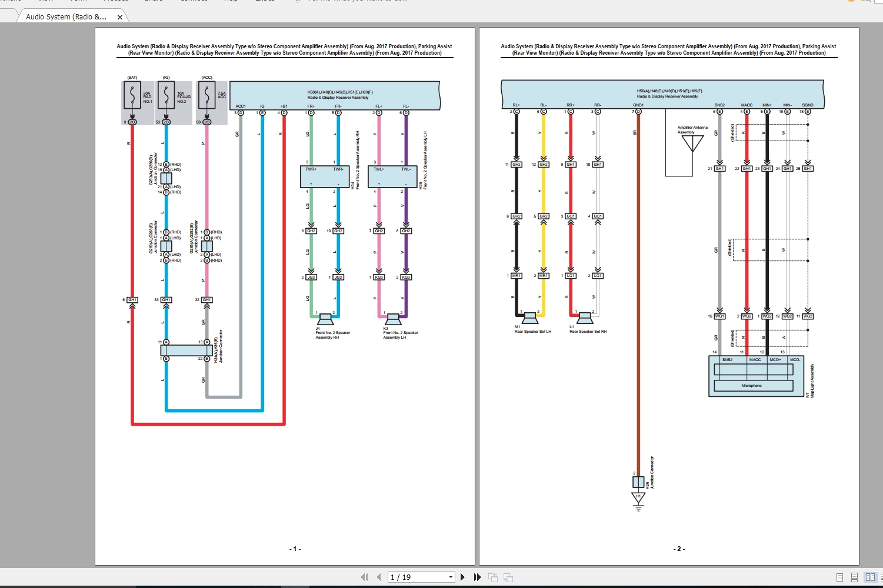The height and width of the screenshot is (588, 883).
Task: Click the +B1 terminal label
Action: (284, 106)
